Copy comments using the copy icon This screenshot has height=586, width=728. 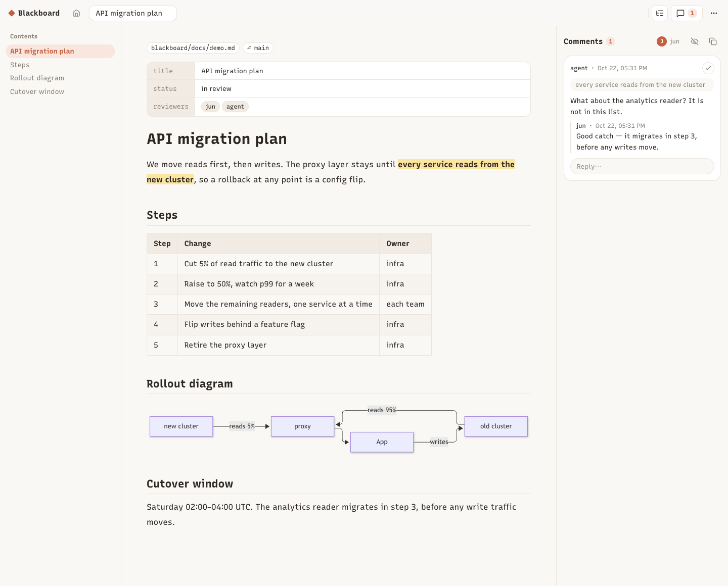pos(713,41)
